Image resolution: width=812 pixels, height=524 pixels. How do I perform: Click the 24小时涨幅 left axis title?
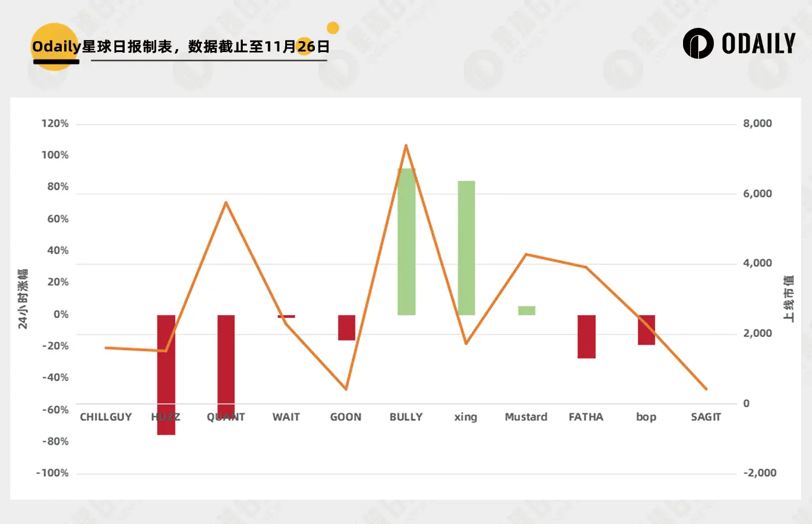coord(22,298)
